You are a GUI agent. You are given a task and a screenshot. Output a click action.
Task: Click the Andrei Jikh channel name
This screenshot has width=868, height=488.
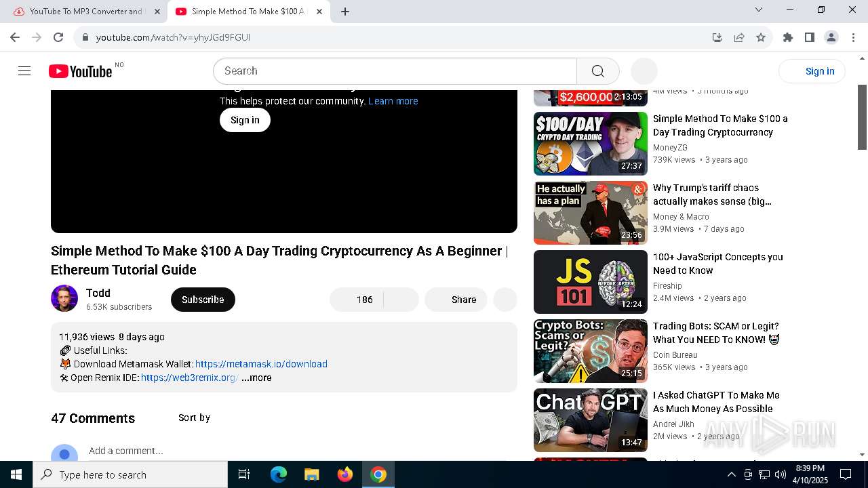673,424
